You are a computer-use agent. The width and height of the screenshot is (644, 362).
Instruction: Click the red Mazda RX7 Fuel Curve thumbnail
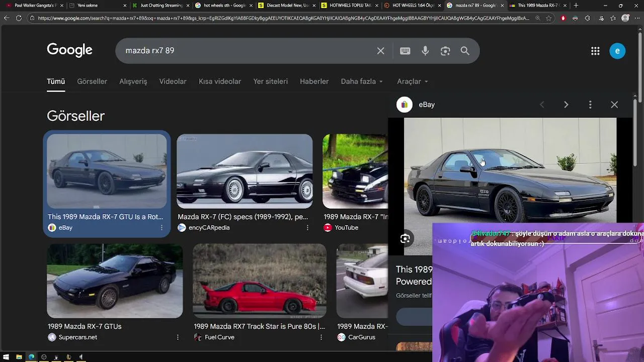[260, 281]
